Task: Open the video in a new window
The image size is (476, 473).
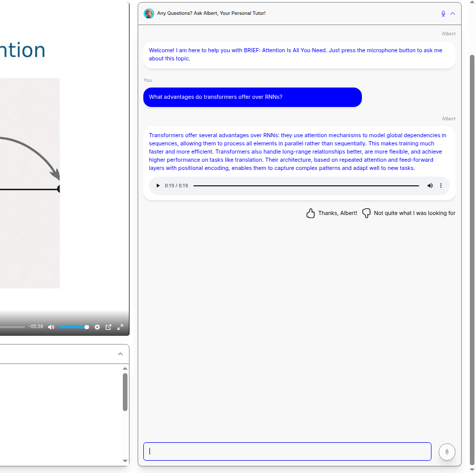Action: (109, 327)
